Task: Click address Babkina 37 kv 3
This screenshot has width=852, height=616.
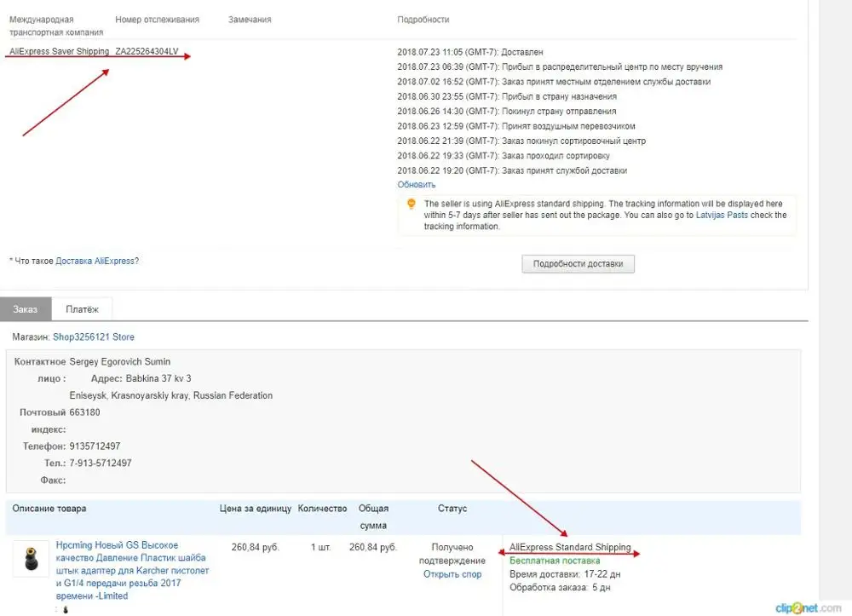Action: point(158,378)
